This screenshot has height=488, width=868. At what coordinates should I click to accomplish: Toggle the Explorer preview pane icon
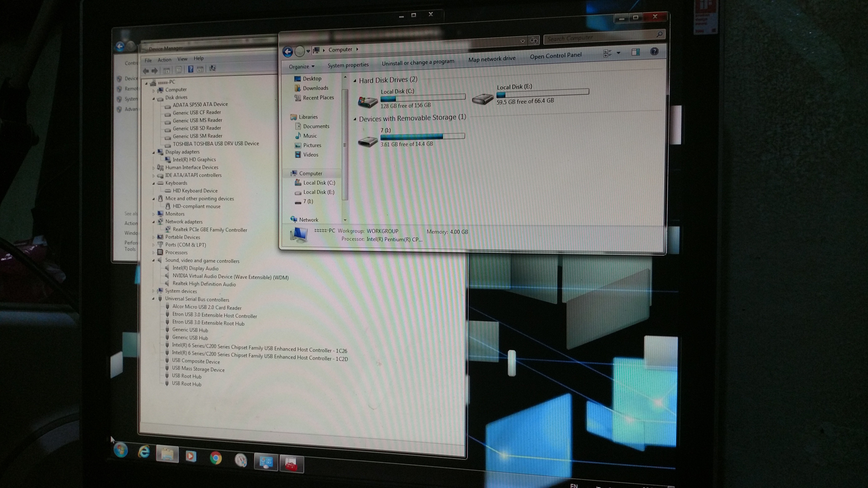click(x=636, y=52)
